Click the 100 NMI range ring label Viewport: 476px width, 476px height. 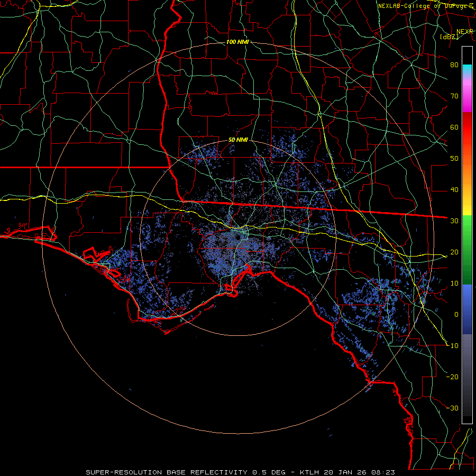pos(237,42)
